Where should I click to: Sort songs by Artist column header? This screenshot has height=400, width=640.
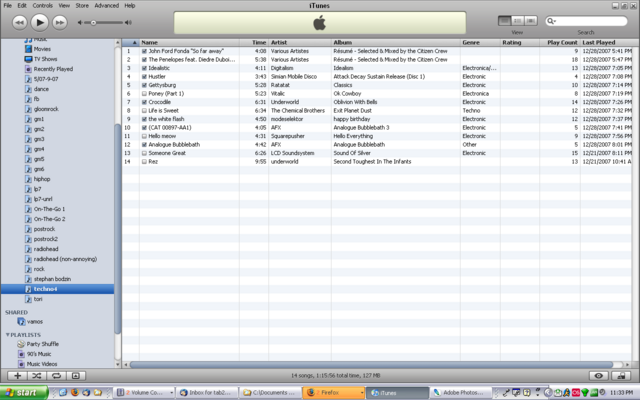(300, 42)
